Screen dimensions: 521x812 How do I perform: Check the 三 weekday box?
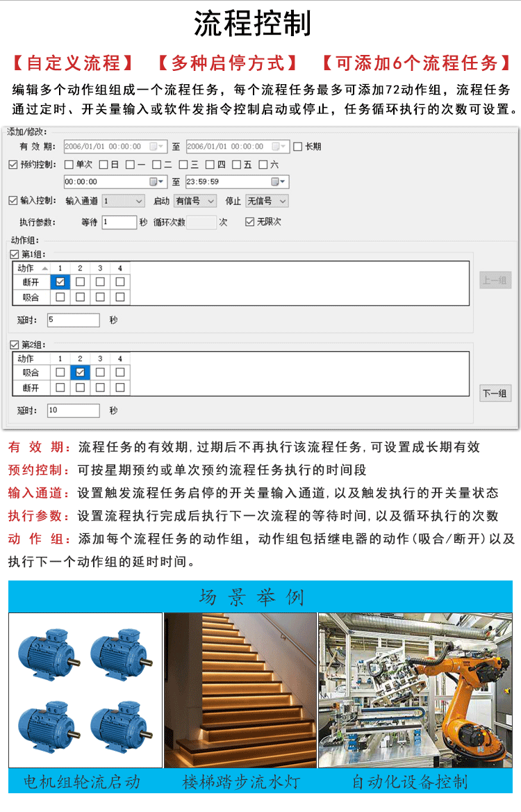click(x=183, y=165)
